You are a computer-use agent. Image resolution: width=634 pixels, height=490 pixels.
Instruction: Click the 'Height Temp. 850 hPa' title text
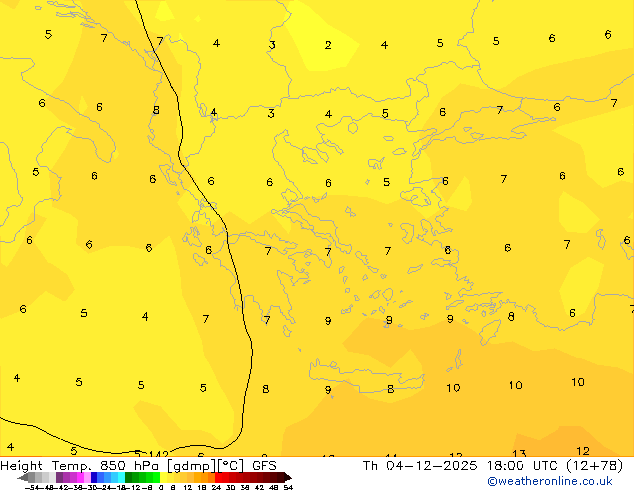tap(79, 466)
